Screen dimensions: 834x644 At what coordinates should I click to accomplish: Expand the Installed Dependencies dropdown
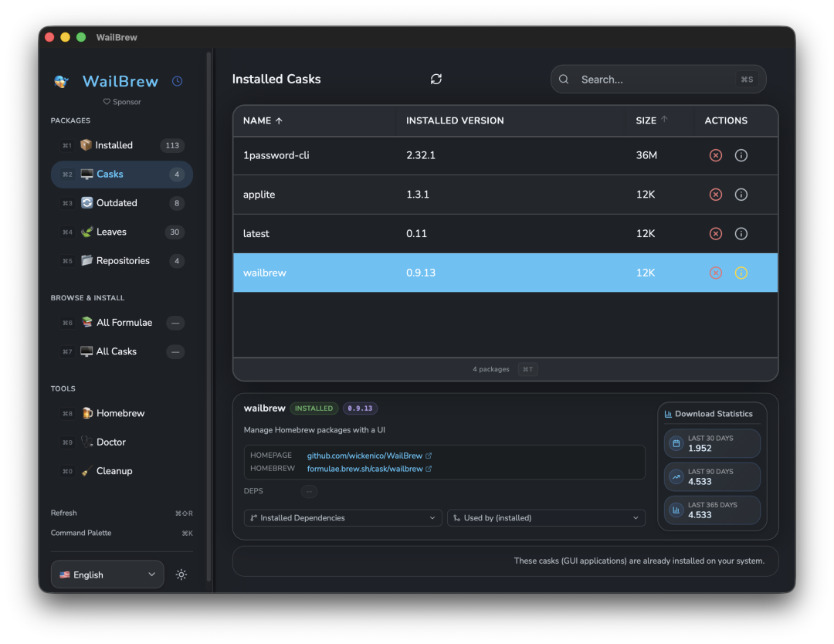pos(343,518)
